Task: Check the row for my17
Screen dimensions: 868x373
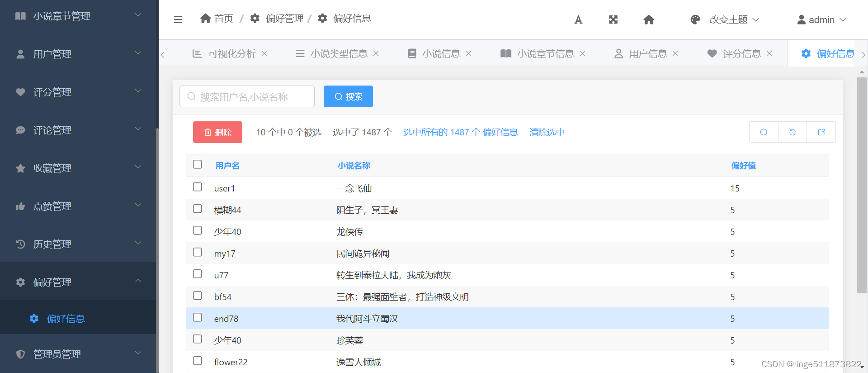Action: tap(198, 252)
